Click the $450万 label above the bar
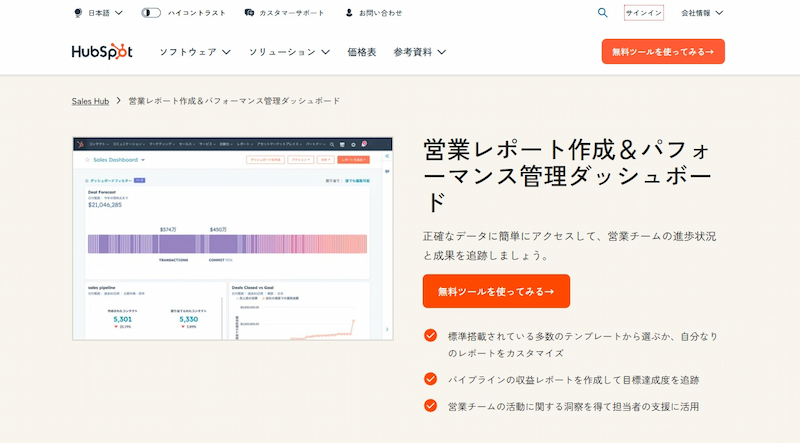 (x=218, y=230)
